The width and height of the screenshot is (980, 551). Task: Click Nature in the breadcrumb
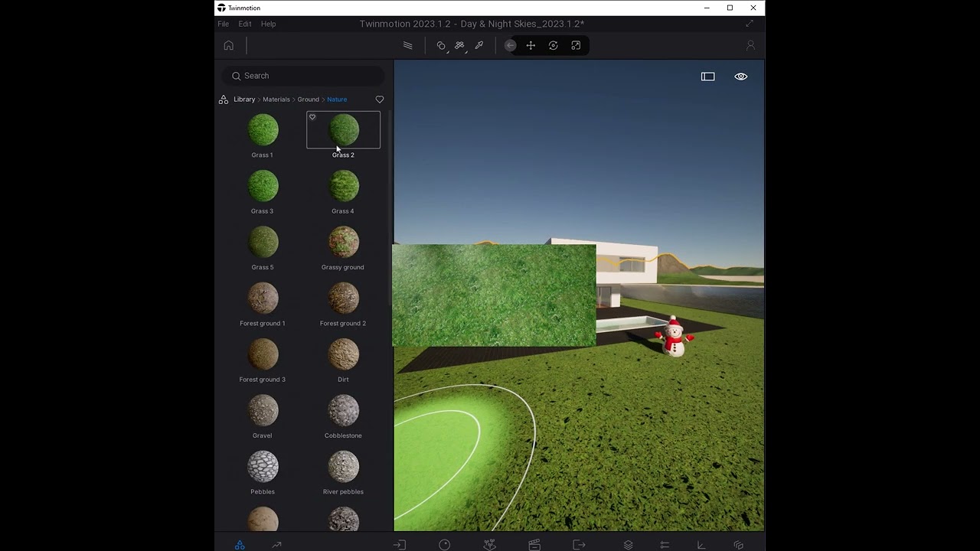[337, 99]
